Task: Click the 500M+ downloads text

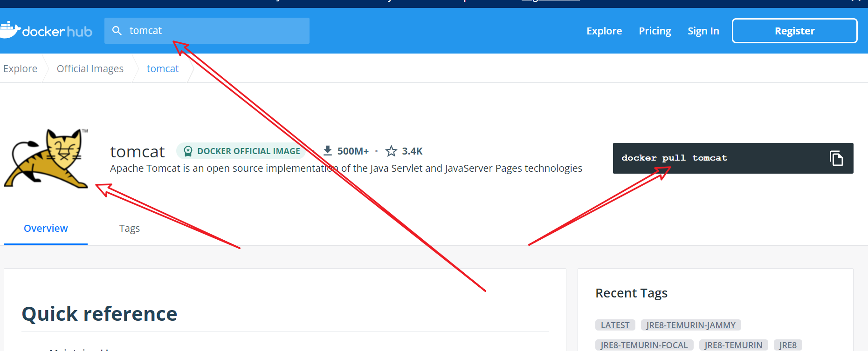Action: (353, 151)
